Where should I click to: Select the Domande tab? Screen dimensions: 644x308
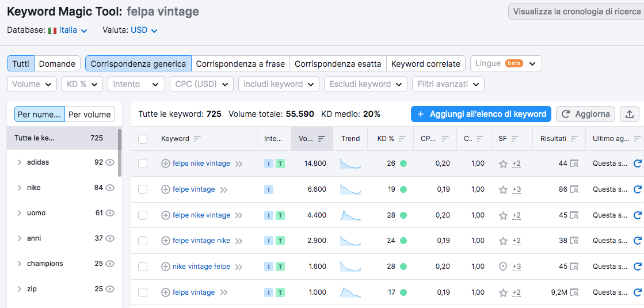[57, 63]
